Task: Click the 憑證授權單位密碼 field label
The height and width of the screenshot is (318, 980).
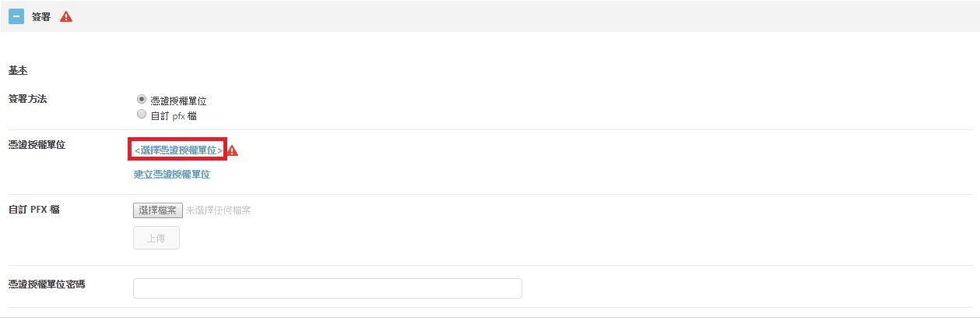Action: tap(47, 284)
